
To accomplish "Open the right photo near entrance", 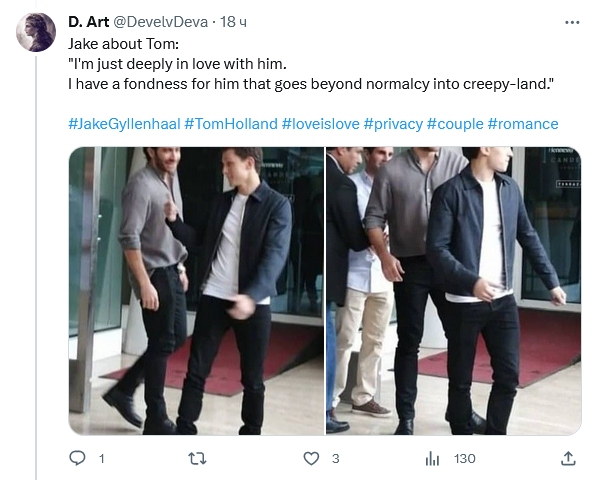I will click(454, 291).
